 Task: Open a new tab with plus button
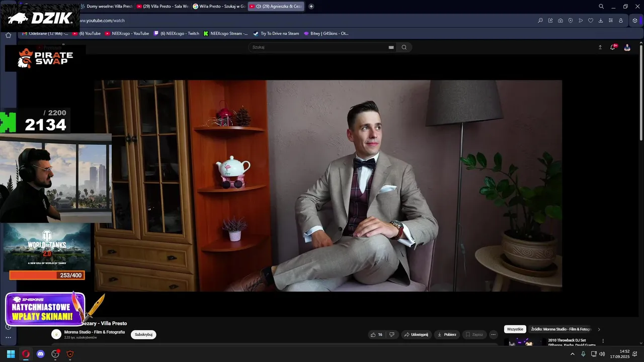point(311,7)
